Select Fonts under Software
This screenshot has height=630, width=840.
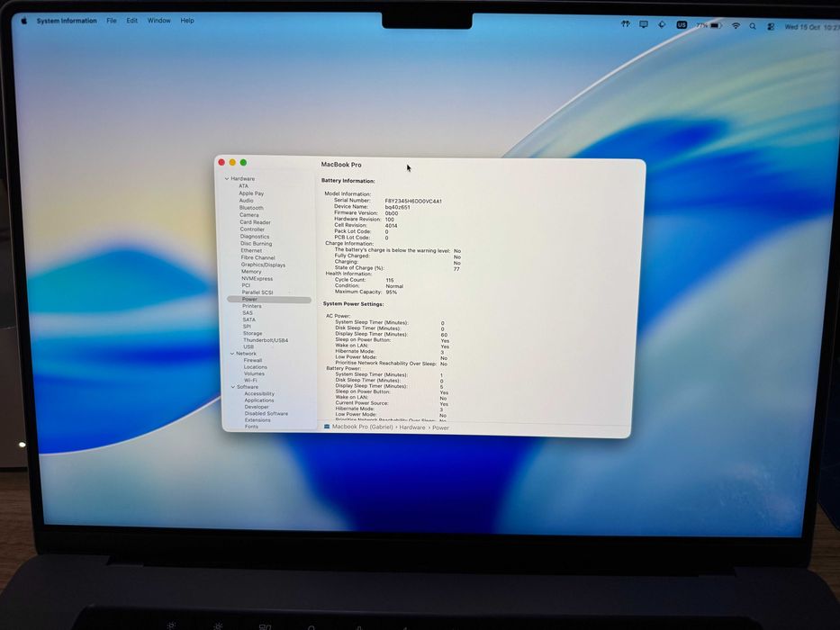coord(251,427)
